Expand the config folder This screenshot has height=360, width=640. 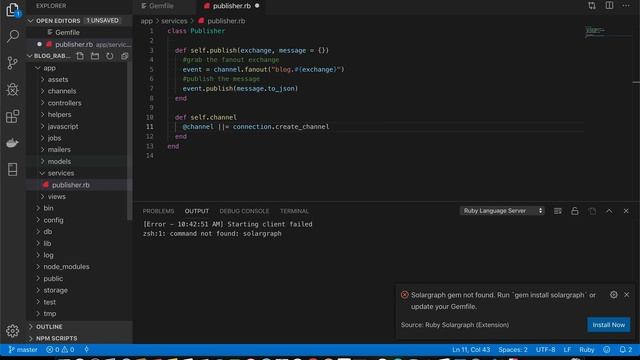pyautogui.click(x=80, y=220)
